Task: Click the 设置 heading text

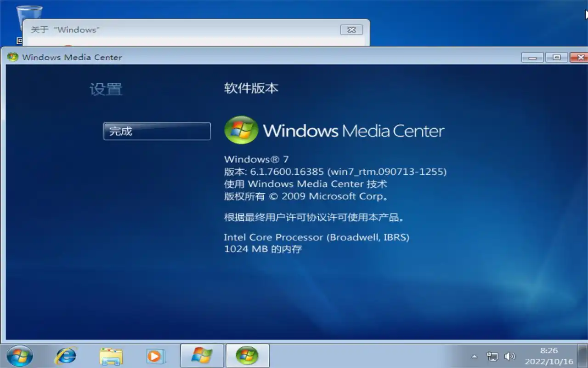Action: 106,89
